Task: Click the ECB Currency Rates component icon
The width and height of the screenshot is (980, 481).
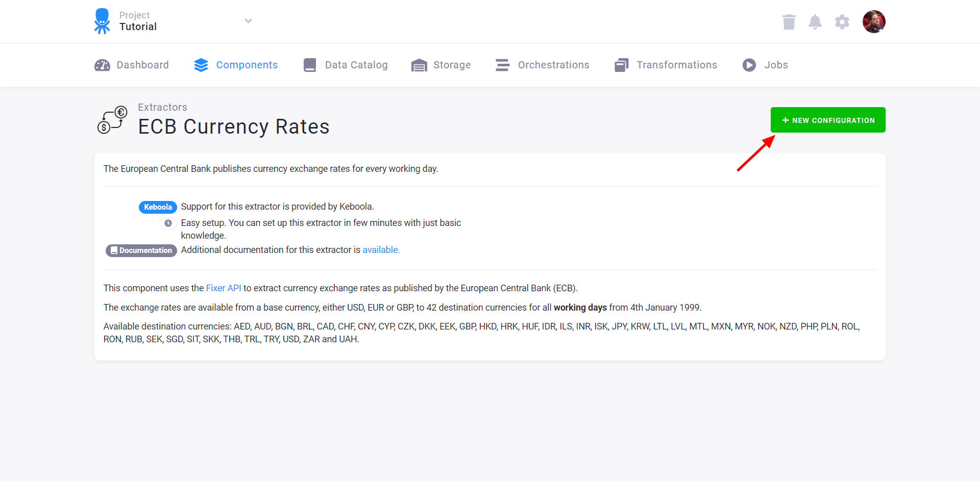Action: 112,120
